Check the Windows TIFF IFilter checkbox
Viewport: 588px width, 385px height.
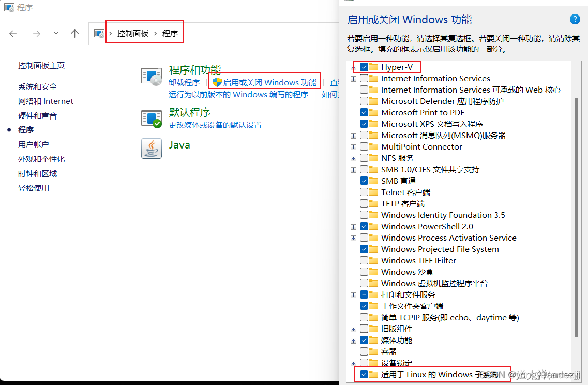coord(364,260)
